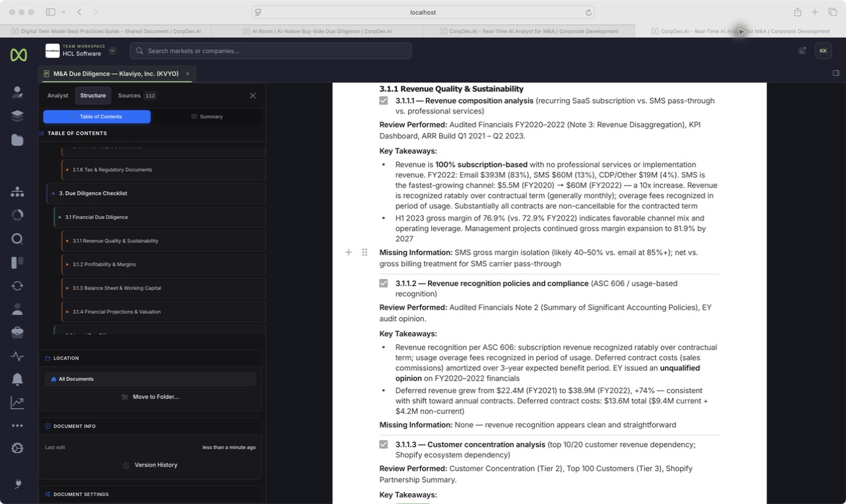Click the Safari new tab plus icon

[x=814, y=12]
